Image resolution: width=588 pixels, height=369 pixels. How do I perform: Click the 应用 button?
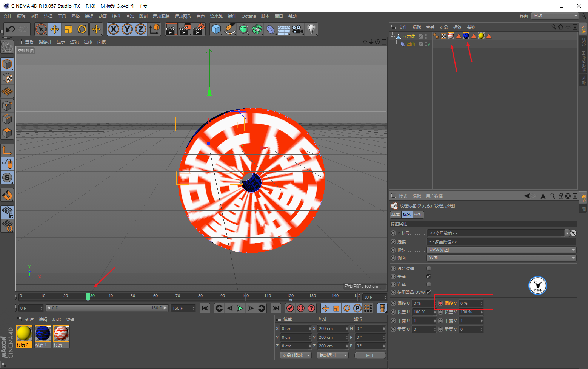point(370,355)
